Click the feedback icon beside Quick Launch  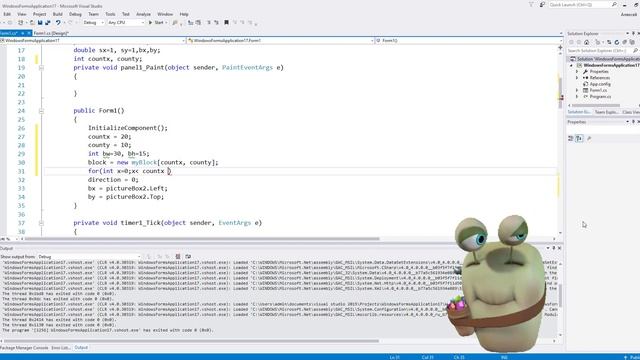click(x=542, y=4)
